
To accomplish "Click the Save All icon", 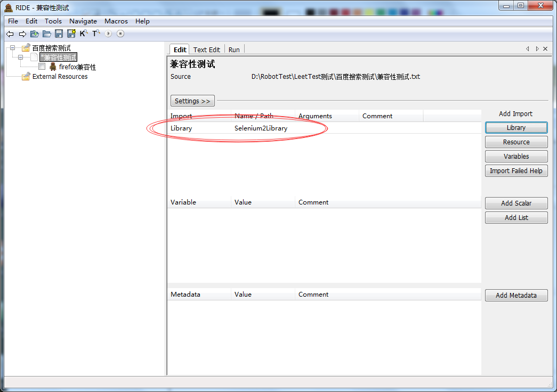I will click(71, 34).
